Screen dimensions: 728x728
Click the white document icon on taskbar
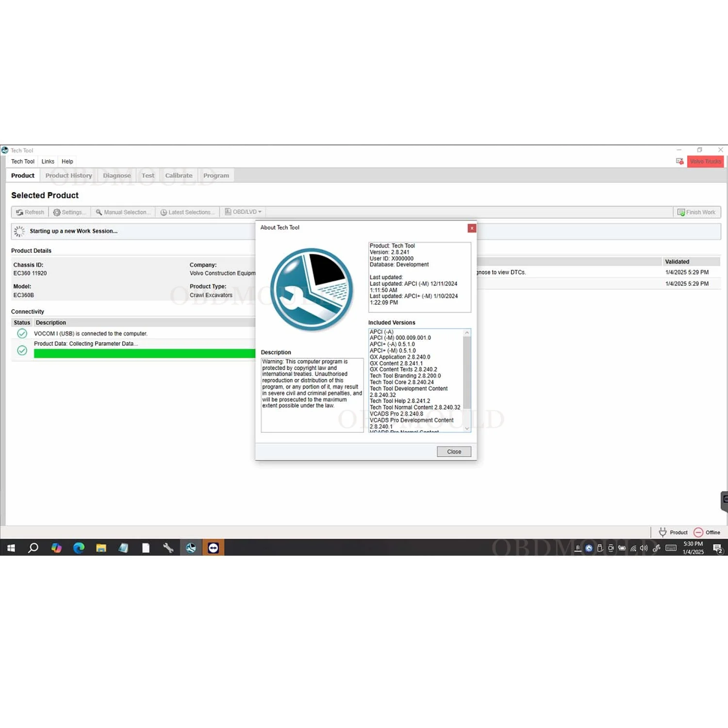tap(146, 548)
